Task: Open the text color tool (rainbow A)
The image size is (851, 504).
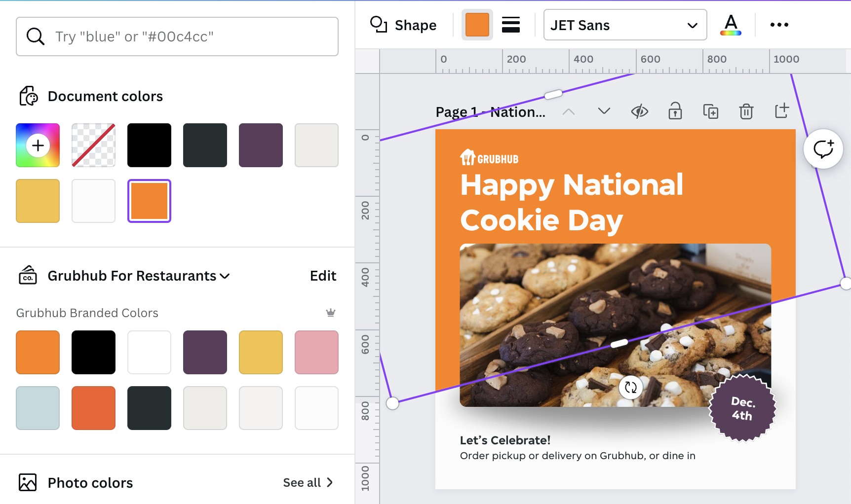Action: [731, 25]
